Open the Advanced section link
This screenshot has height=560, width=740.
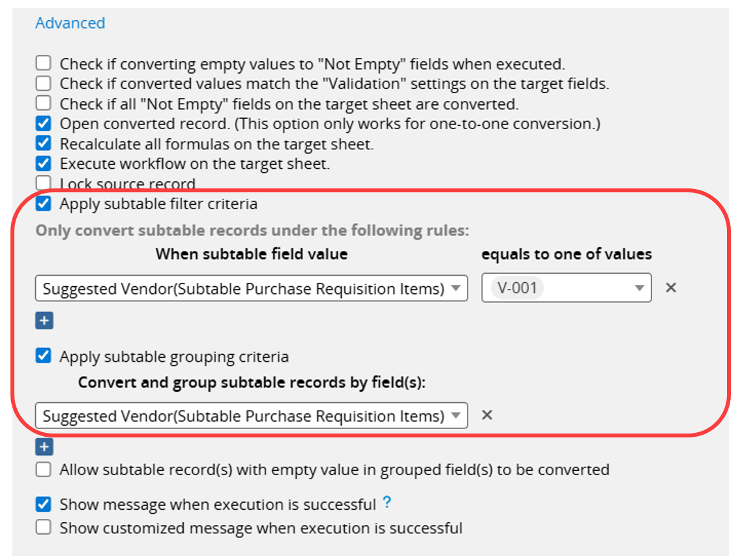[70, 23]
